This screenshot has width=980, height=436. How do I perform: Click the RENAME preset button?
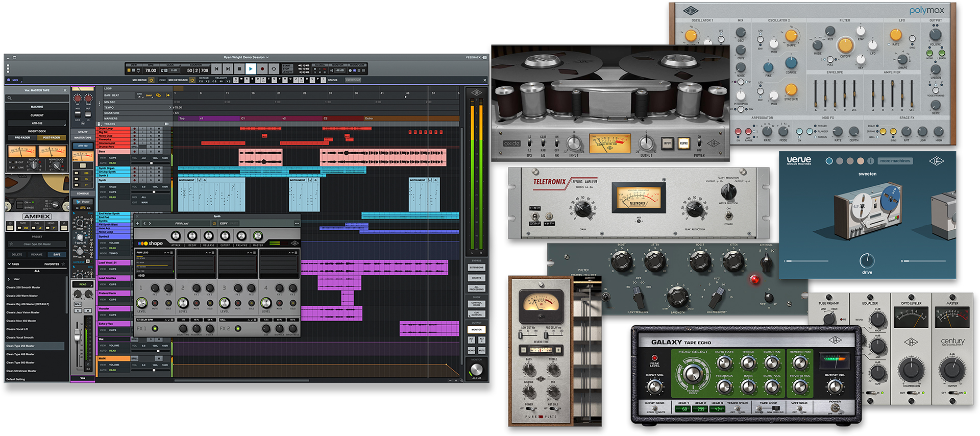(37, 254)
